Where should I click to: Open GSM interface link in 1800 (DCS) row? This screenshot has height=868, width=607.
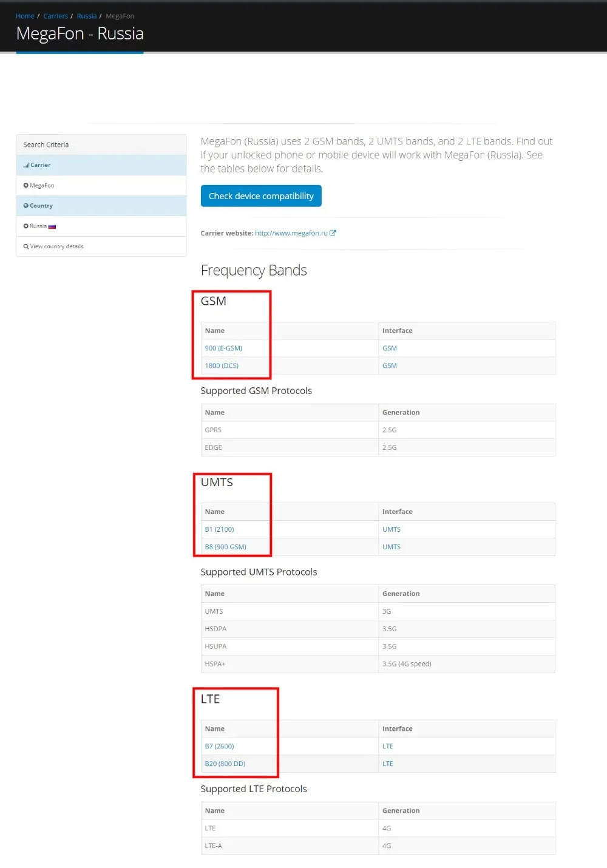(x=390, y=366)
